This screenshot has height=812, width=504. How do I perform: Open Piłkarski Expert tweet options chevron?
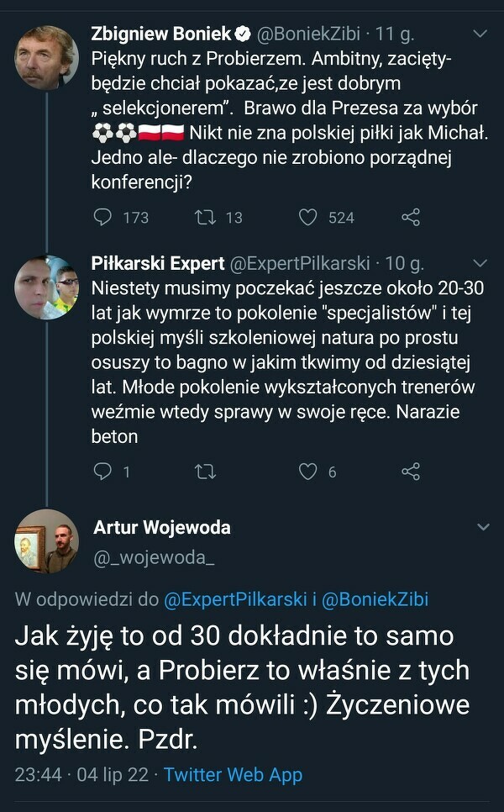(481, 263)
